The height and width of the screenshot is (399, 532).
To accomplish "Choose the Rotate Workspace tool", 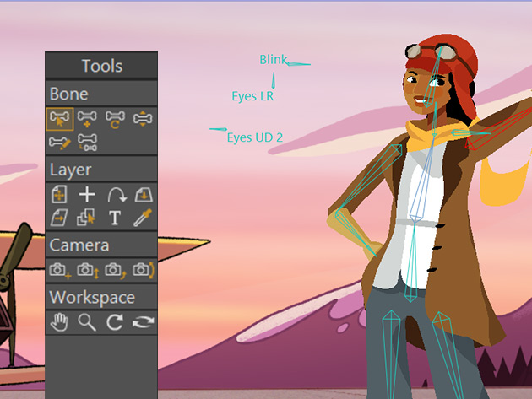I will pyautogui.click(x=115, y=322).
